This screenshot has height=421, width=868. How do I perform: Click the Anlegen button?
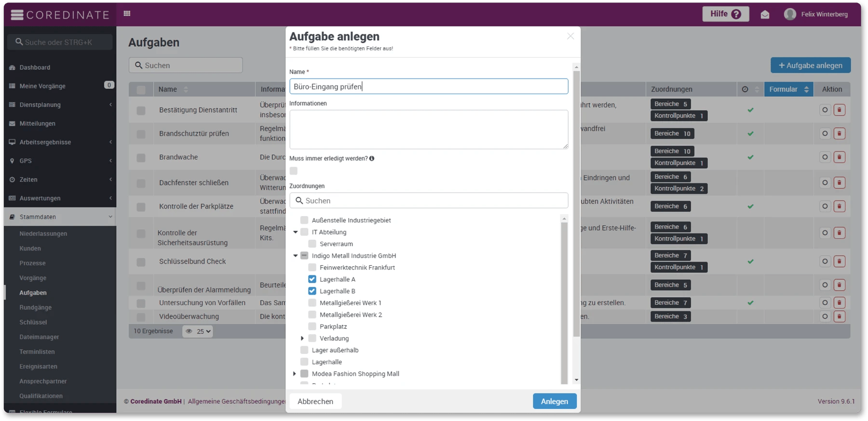[x=554, y=401]
